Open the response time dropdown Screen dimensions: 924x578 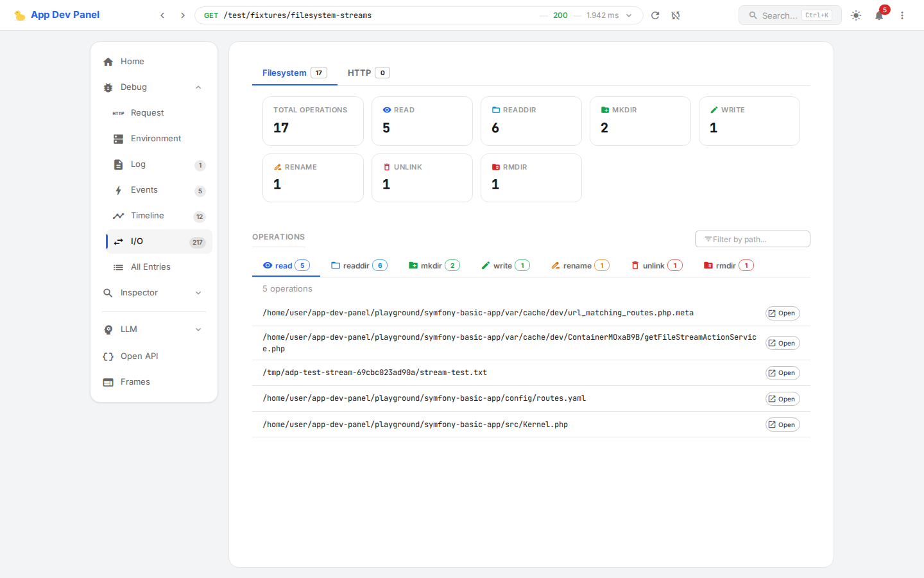coord(628,15)
